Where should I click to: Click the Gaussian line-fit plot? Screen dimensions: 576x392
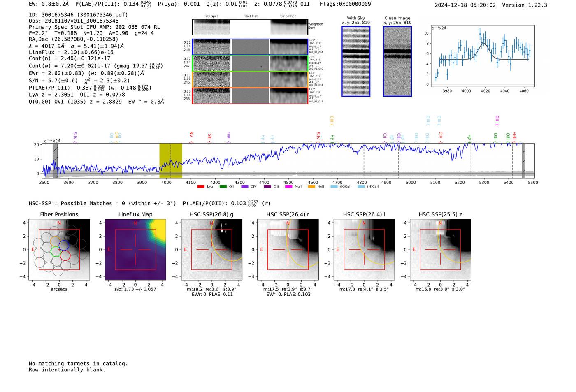click(482, 56)
